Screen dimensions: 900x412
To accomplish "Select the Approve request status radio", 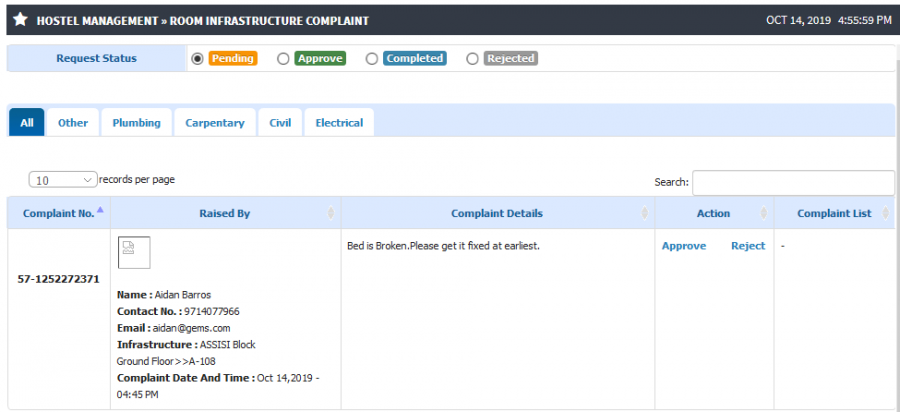I will [283, 59].
